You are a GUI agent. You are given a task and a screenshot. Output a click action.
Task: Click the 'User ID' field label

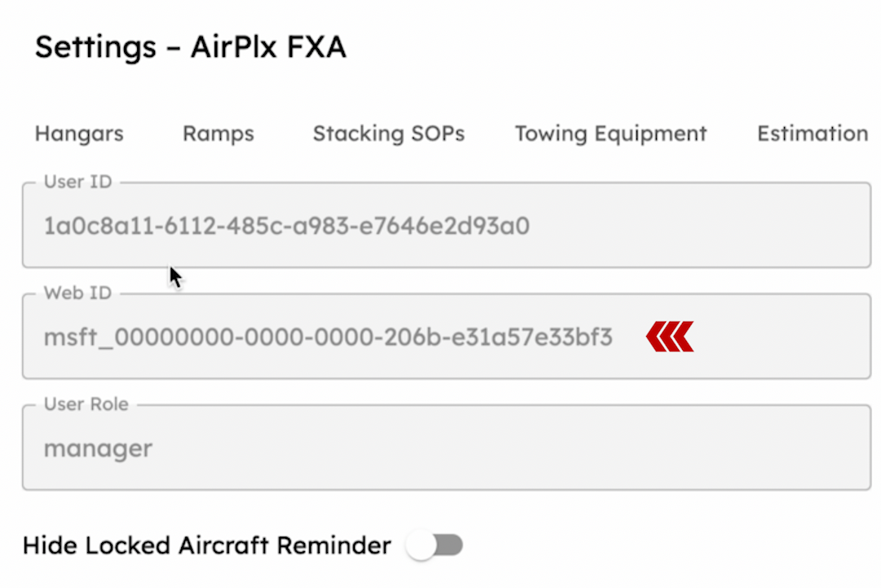tap(77, 182)
